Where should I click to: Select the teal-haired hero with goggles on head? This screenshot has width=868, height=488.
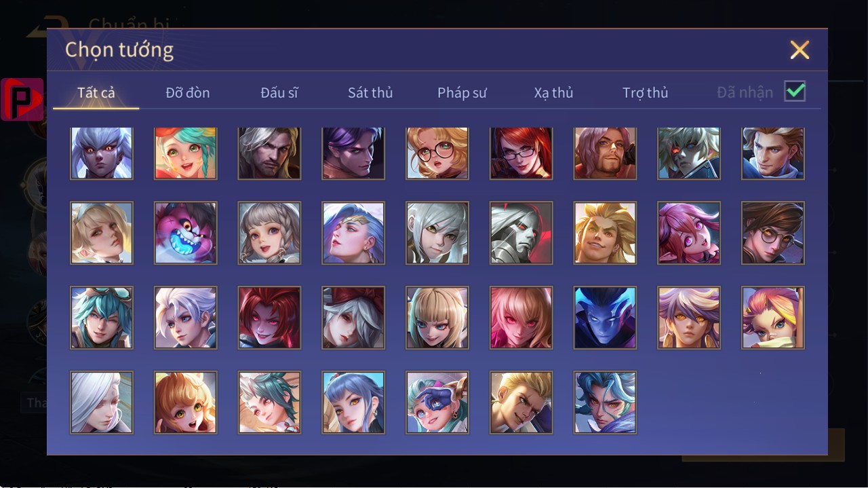pos(102,318)
